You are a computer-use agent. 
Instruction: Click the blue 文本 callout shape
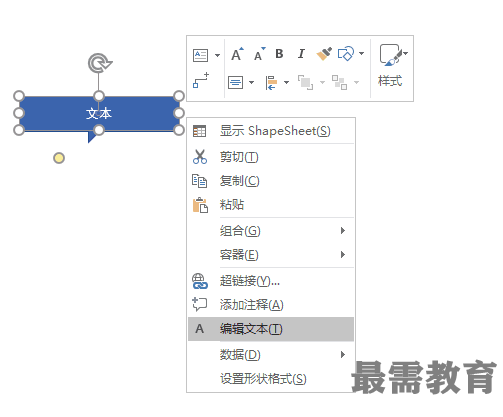click(99, 114)
